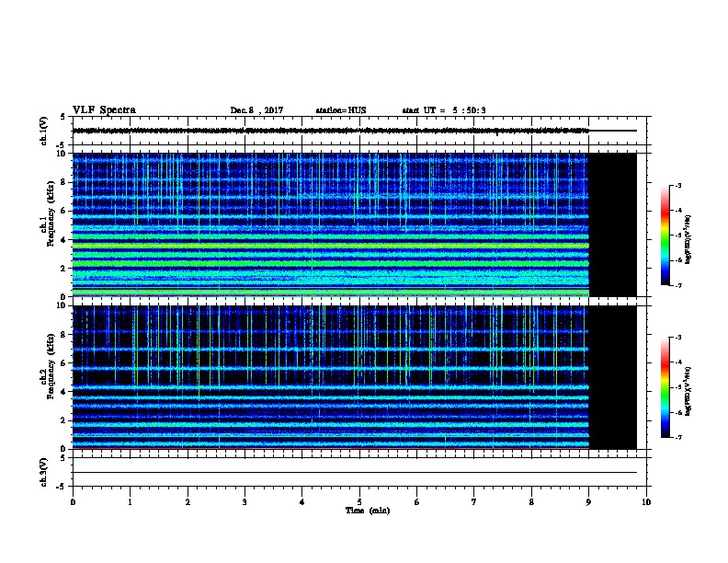Click the "VLF Spectra" plot title
This screenshot has width=728, height=563.
(x=104, y=109)
